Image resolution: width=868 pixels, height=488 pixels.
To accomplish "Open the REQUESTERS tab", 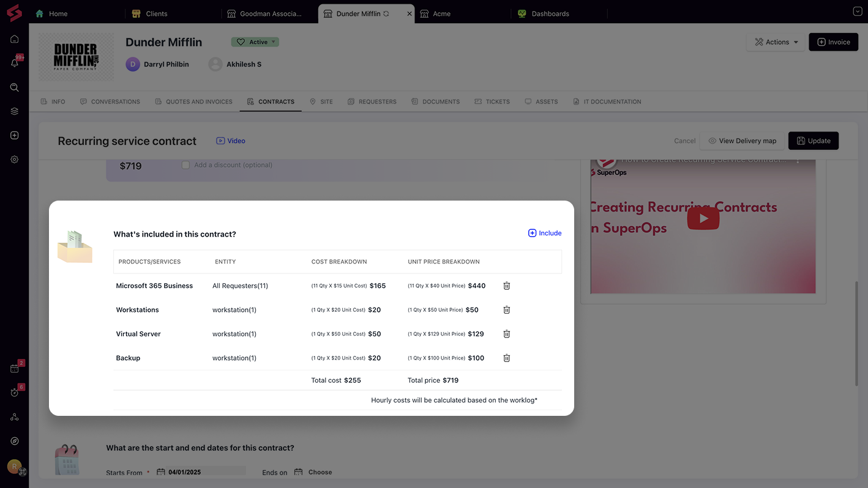I will (x=372, y=102).
